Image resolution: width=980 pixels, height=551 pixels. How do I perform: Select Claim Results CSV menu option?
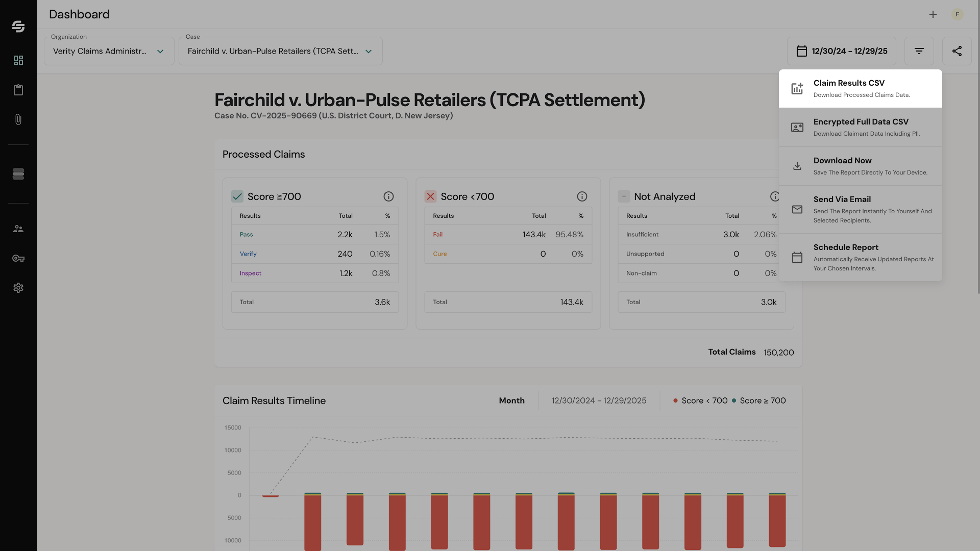(861, 88)
